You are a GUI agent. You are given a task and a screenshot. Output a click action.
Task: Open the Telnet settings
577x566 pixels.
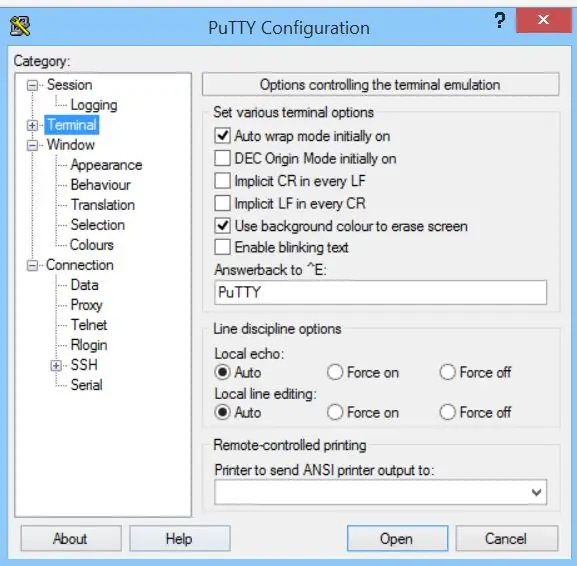pos(89,325)
